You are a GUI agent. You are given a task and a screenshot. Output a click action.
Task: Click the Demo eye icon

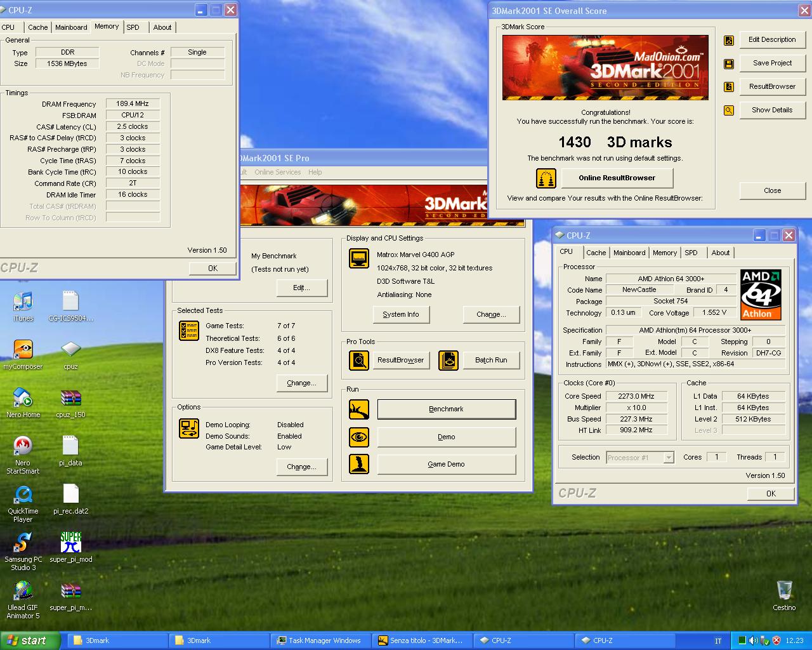[x=359, y=437]
